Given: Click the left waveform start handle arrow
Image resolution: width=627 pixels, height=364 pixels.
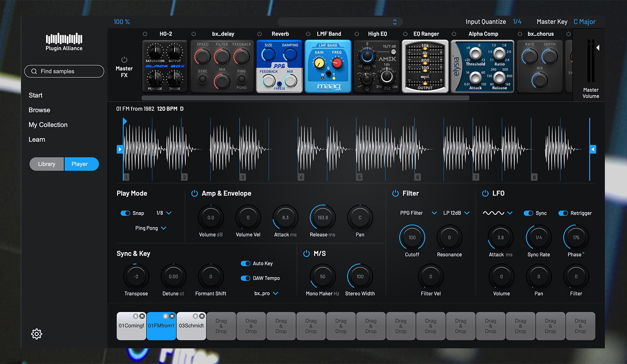Looking at the screenshot, I should (120, 149).
